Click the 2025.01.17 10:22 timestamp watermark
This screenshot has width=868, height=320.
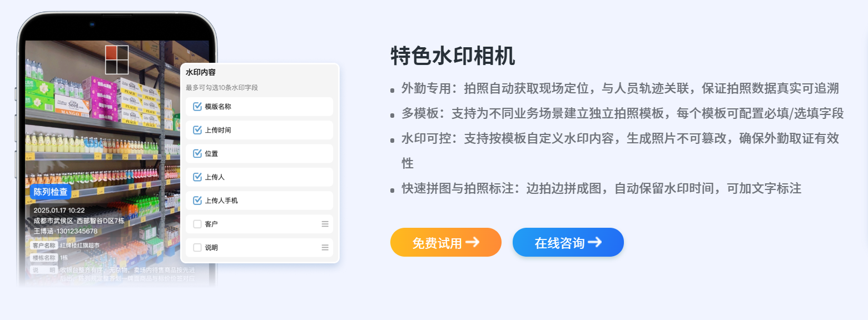point(59,211)
